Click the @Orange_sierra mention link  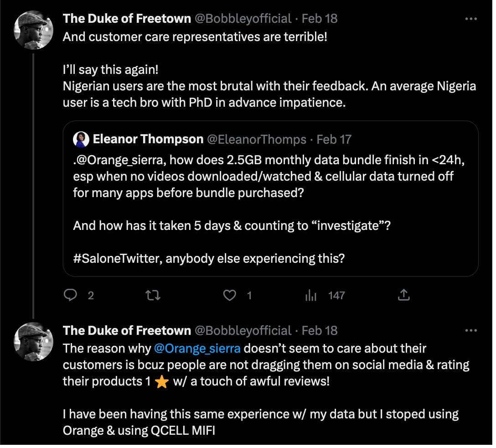tap(197, 349)
